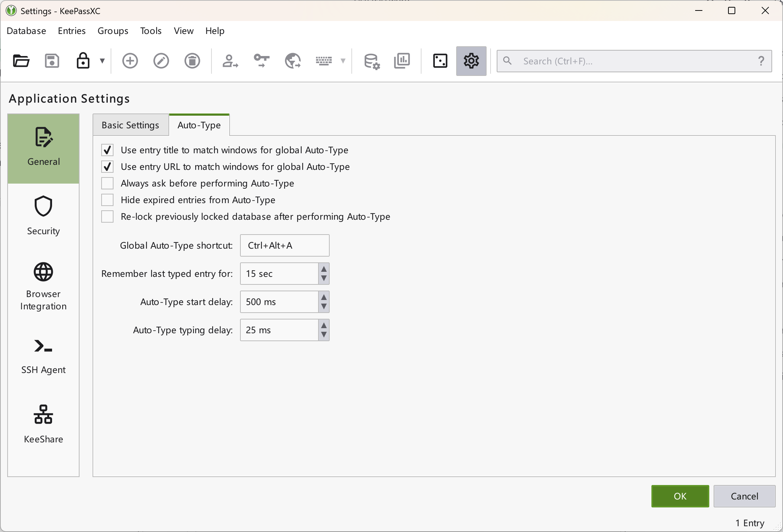The image size is (783, 532).
Task: Expand the lock database dropdown arrow
Action: pyautogui.click(x=102, y=61)
